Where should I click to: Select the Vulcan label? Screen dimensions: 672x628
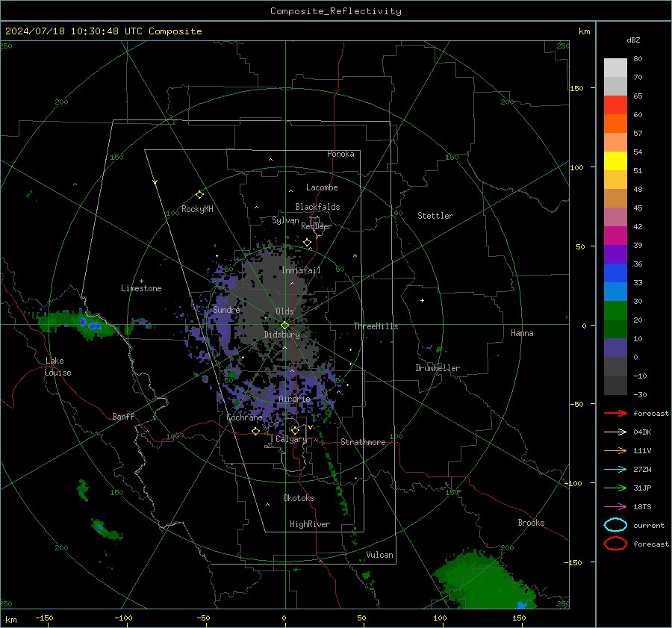(x=379, y=555)
